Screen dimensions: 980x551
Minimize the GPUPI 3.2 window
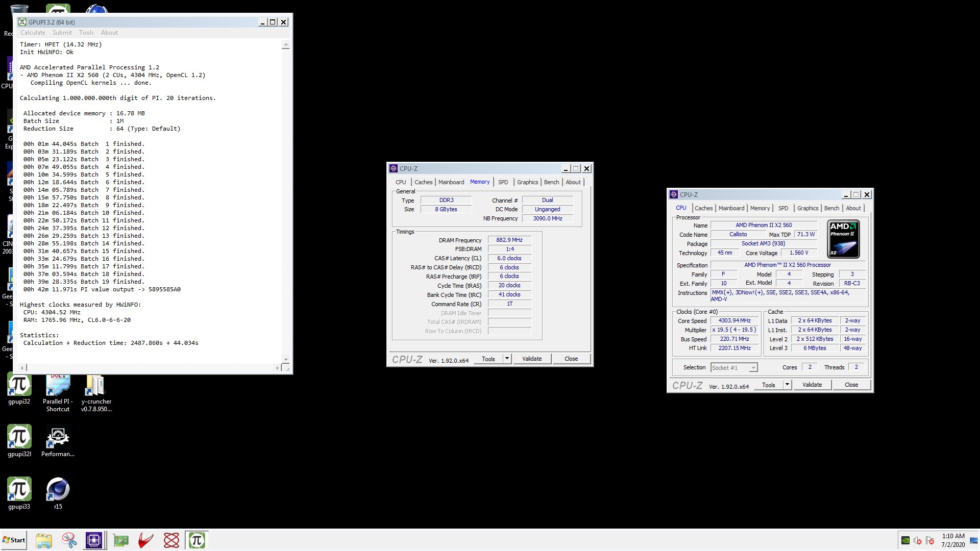(x=262, y=22)
